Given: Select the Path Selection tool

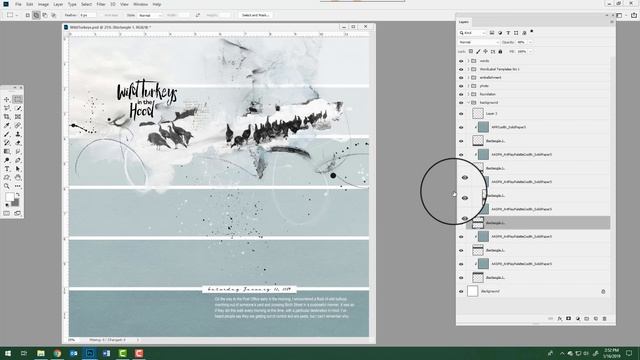Looking at the screenshot, I should coord(18,169).
